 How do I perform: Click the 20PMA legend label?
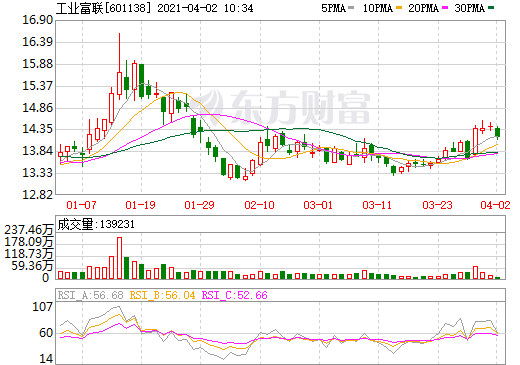pos(423,8)
